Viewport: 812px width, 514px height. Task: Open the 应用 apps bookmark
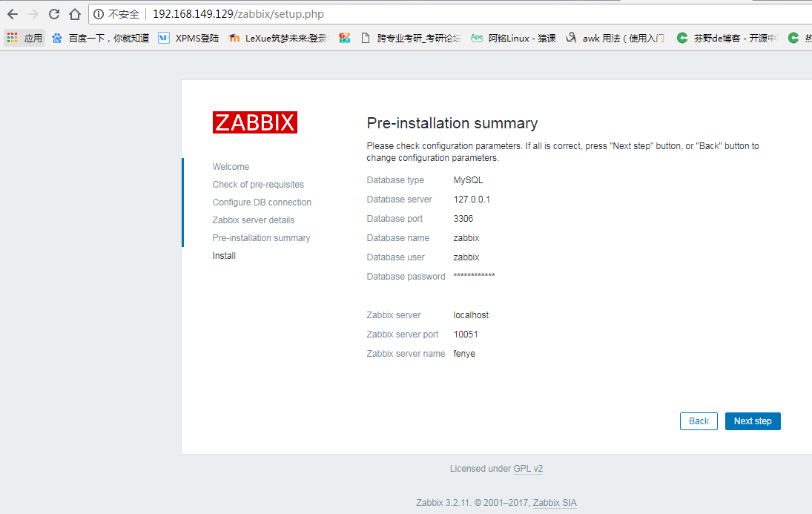click(24, 38)
